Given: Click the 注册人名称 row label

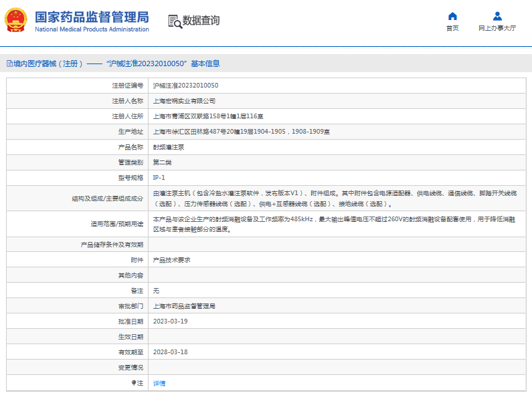Looking at the screenshot, I should (x=128, y=101).
